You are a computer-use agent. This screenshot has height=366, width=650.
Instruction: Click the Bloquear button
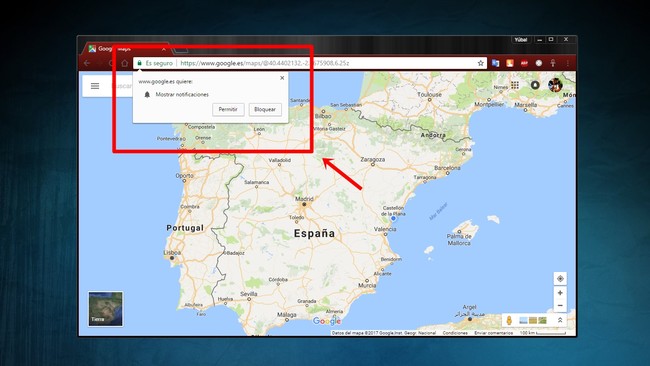coord(265,109)
